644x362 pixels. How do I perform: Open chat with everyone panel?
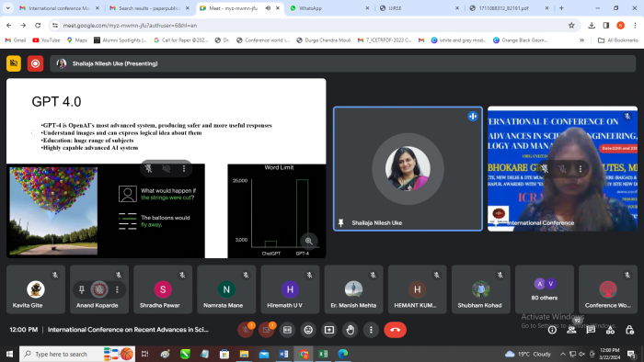click(591, 330)
